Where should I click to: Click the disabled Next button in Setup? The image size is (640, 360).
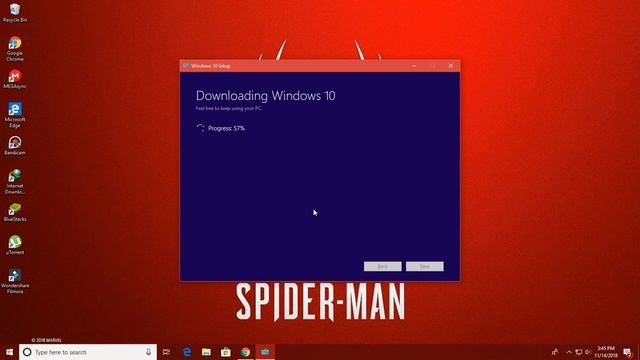click(x=424, y=266)
